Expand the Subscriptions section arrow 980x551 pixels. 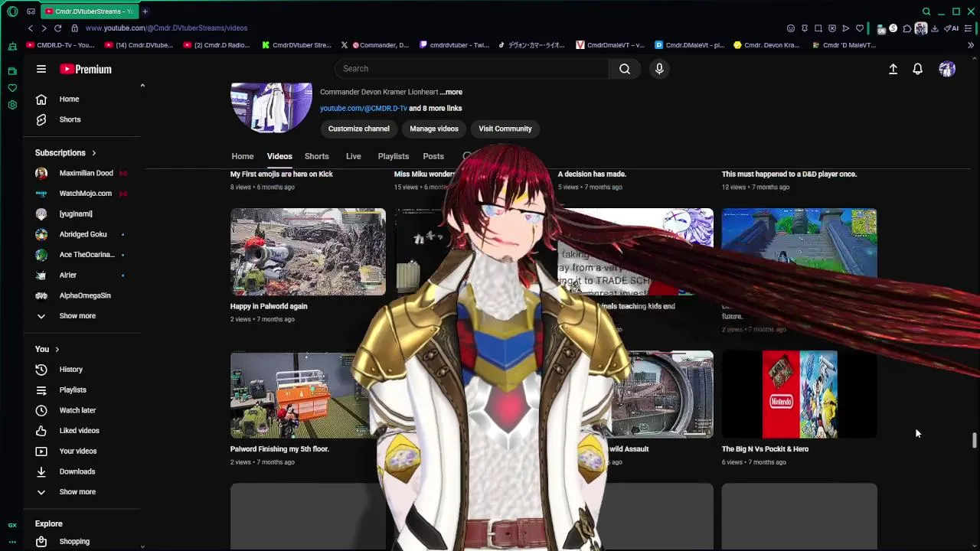click(94, 153)
